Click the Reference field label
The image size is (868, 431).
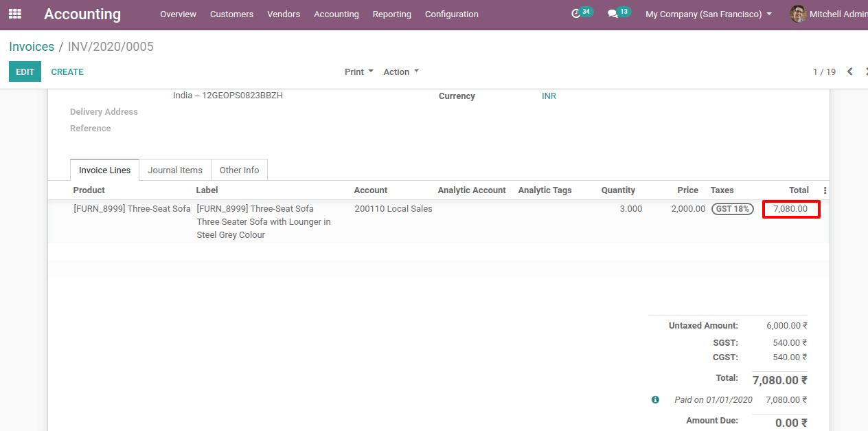pyautogui.click(x=91, y=129)
